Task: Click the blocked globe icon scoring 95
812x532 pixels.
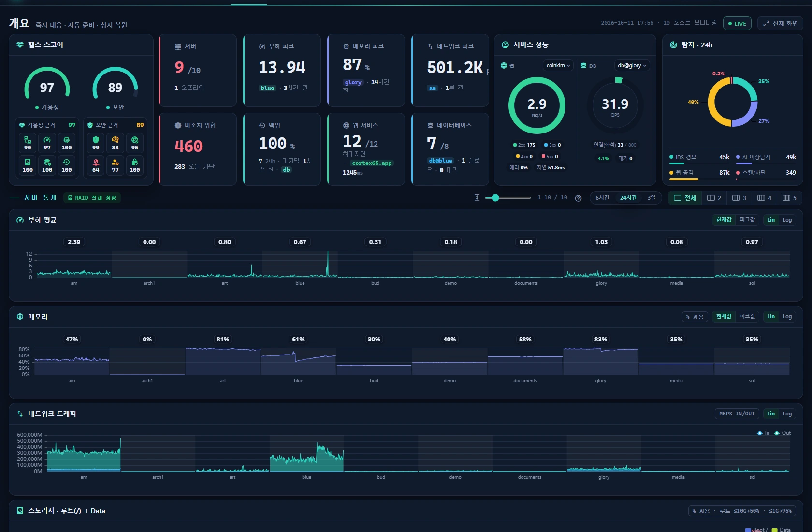Action: [x=135, y=140]
